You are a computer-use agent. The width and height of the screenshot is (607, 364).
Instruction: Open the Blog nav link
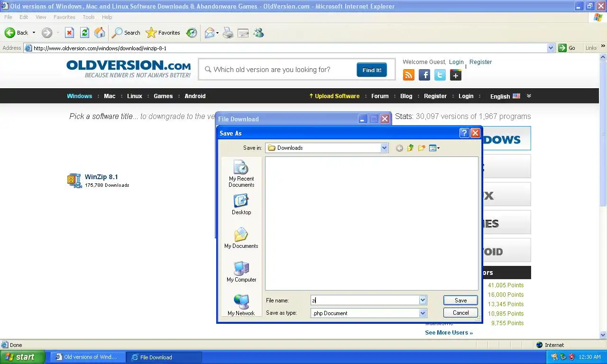406,96
